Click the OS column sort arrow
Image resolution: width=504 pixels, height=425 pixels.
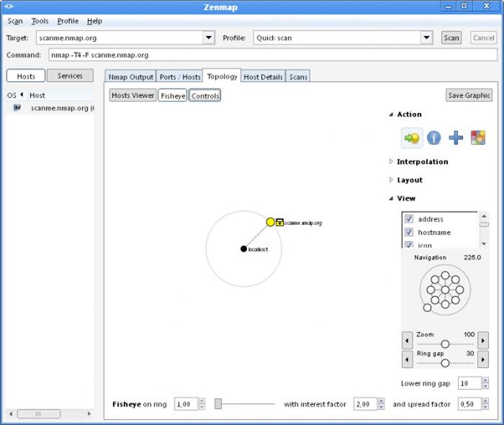22,95
